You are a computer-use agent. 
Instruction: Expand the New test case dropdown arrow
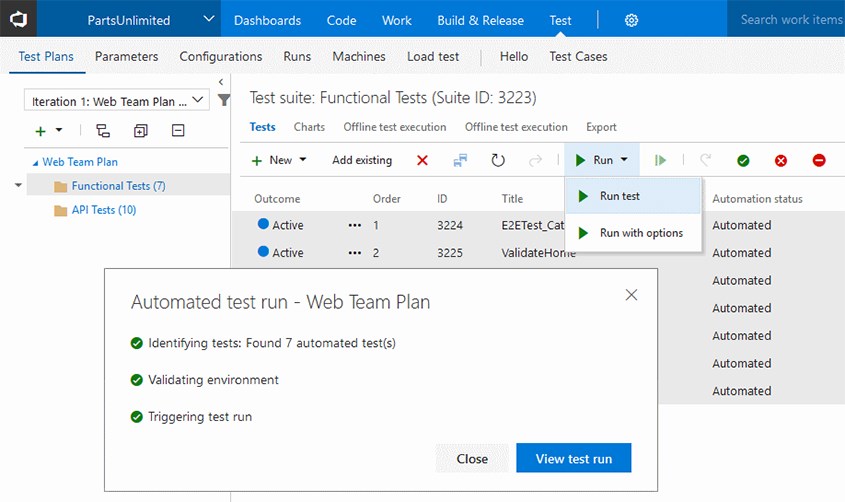point(303,160)
